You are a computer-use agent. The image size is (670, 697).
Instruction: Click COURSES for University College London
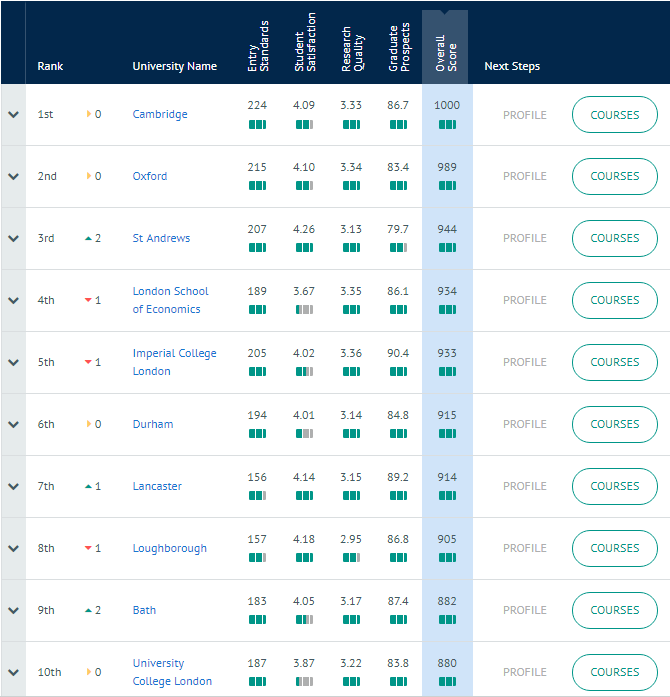pyautogui.click(x=614, y=672)
